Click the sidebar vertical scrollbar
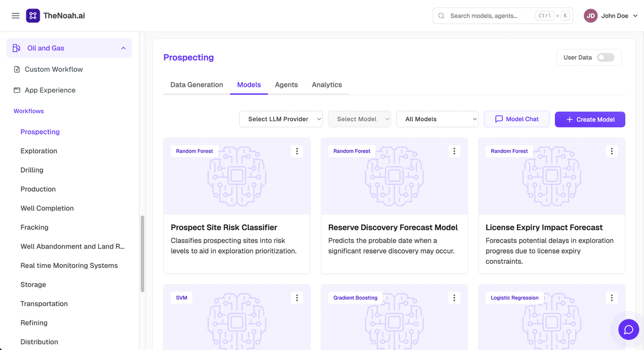Image resolution: width=644 pixels, height=350 pixels. [x=142, y=254]
